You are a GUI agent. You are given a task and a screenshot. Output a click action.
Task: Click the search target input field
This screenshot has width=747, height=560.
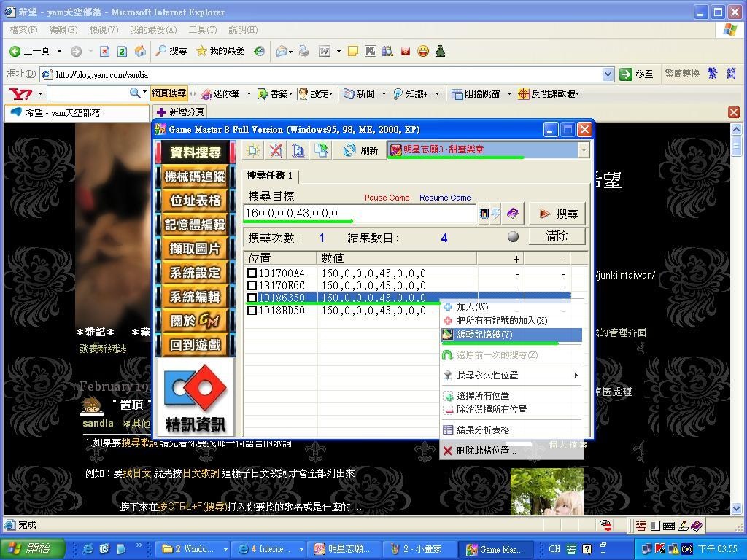pos(360,214)
